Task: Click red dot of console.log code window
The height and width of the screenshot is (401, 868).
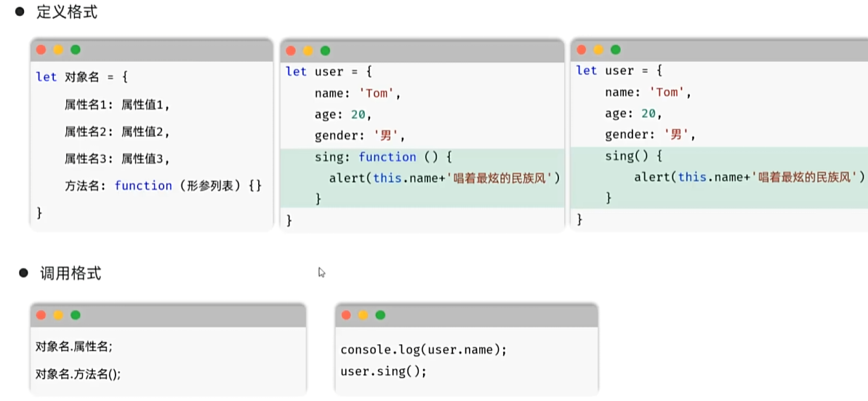Action: click(346, 315)
